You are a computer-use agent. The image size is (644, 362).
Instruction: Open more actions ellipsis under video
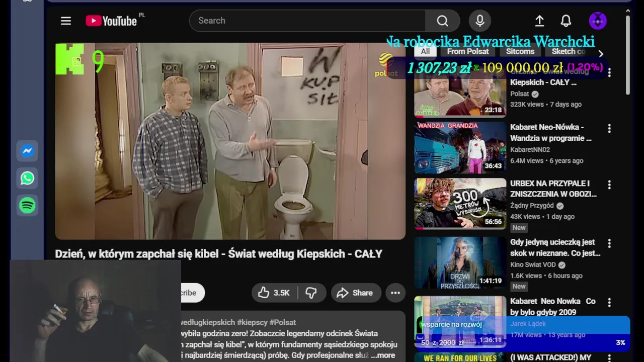tap(395, 293)
